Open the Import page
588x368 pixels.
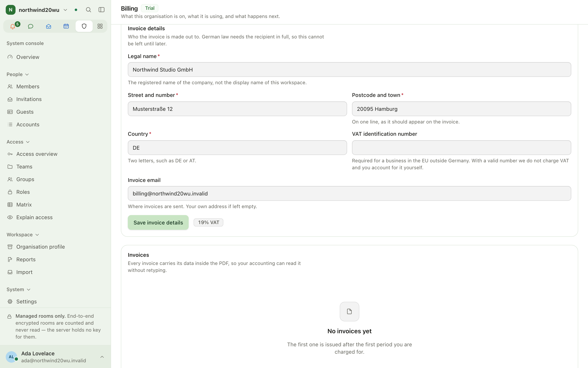point(55,272)
